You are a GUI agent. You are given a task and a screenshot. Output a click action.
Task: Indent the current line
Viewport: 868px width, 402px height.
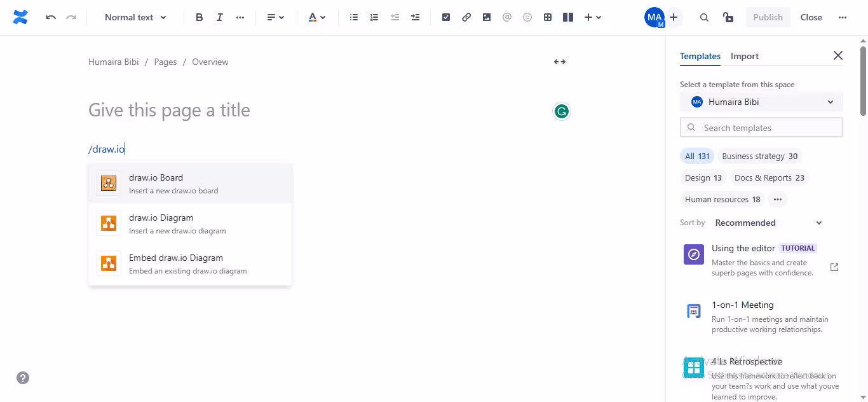coord(415,18)
